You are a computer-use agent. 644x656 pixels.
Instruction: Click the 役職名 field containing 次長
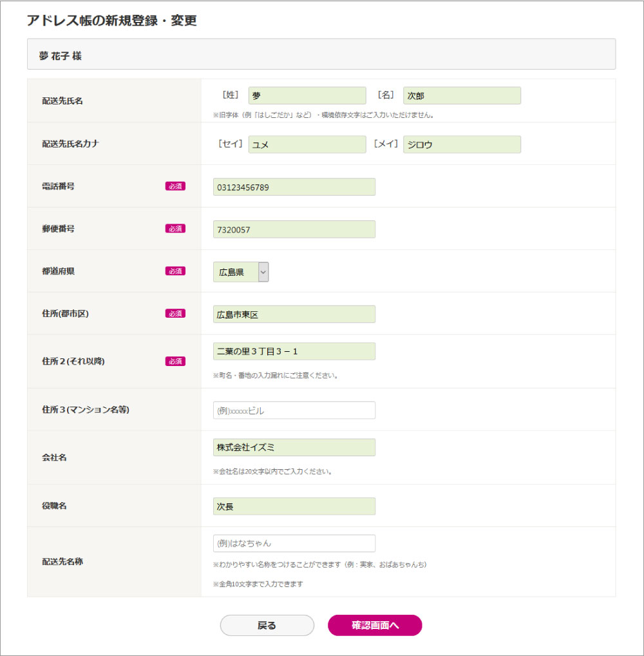tap(294, 506)
